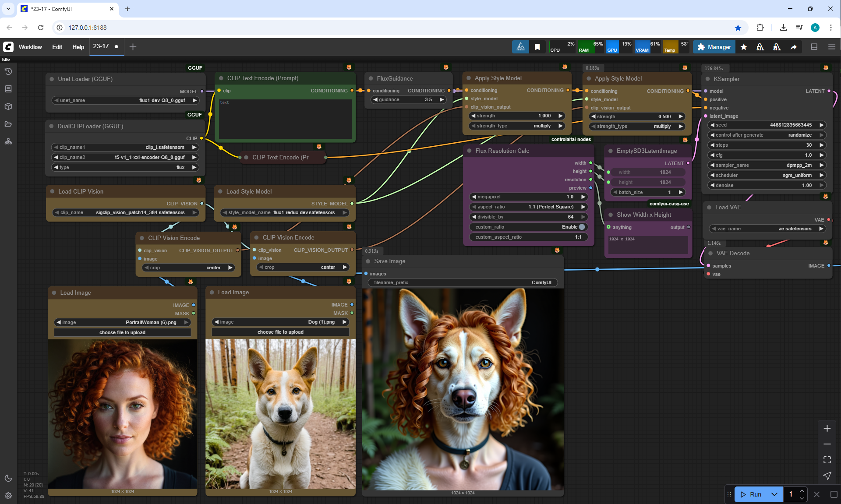Open the workflows folder sidebar icon
841x504 pixels.
point(8,124)
